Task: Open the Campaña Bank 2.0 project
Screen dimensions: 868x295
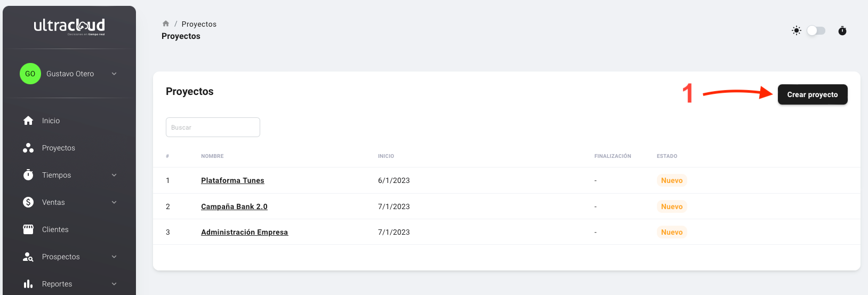Action: click(234, 206)
